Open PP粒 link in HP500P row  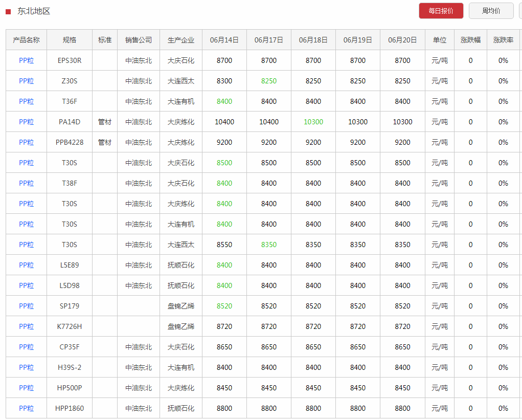tap(26, 388)
